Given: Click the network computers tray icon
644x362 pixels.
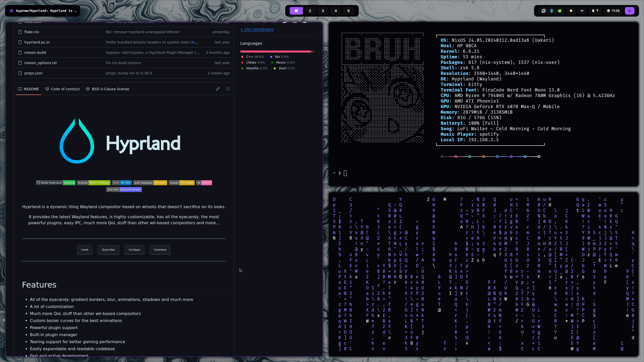Looking at the screenshot, I should [x=543, y=11].
